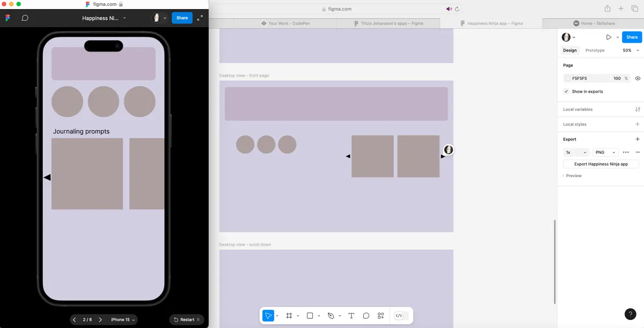Click the Present play icon in the right panel
Screen dimensions: 644x328
click(608, 37)
